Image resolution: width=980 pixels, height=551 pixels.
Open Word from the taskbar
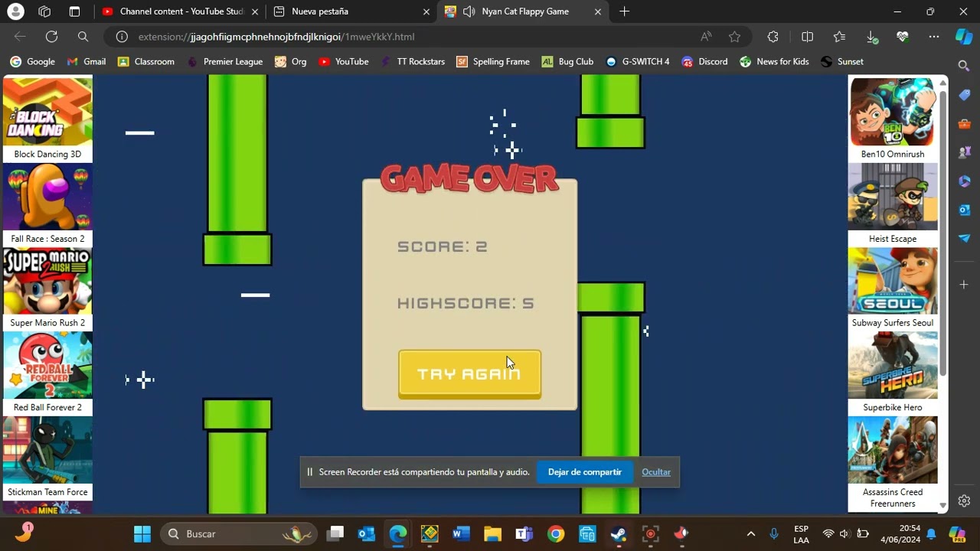tap(461, 533)
